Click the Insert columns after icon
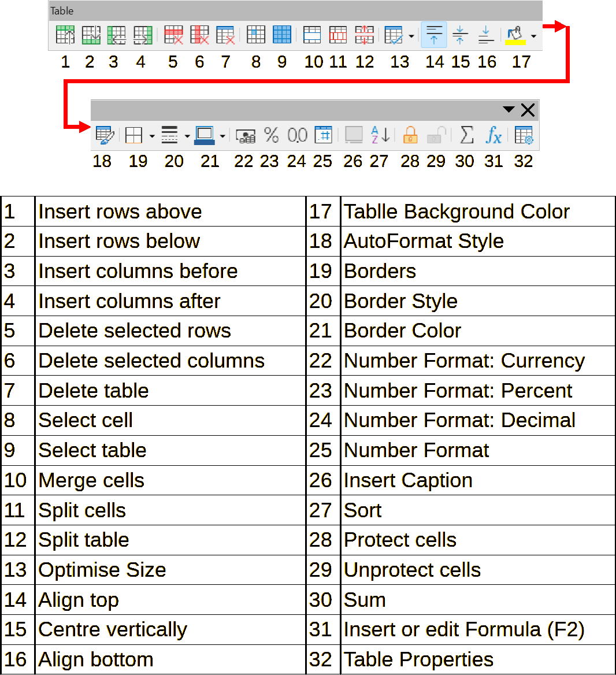 point(142,35)
